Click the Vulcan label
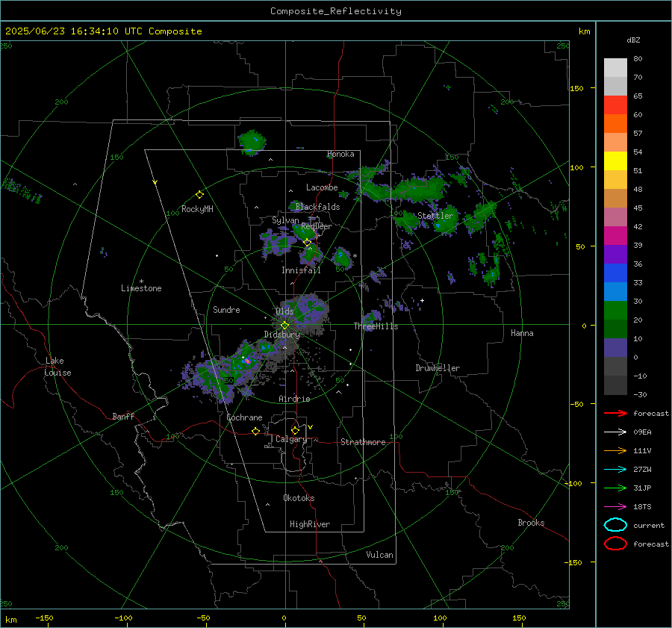This screenshot has height=628, width=672. (x=380, y=555)
